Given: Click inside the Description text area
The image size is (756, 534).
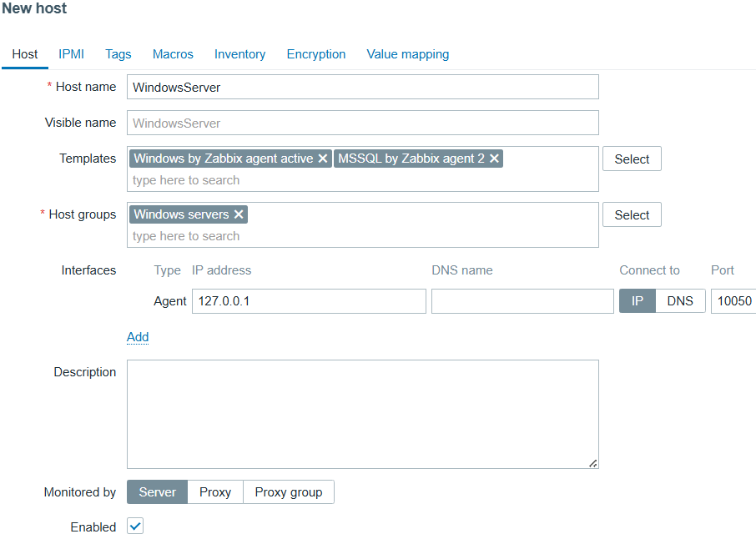Looking at the screenshot, I should pyautogui.click(x=363, y=414).
